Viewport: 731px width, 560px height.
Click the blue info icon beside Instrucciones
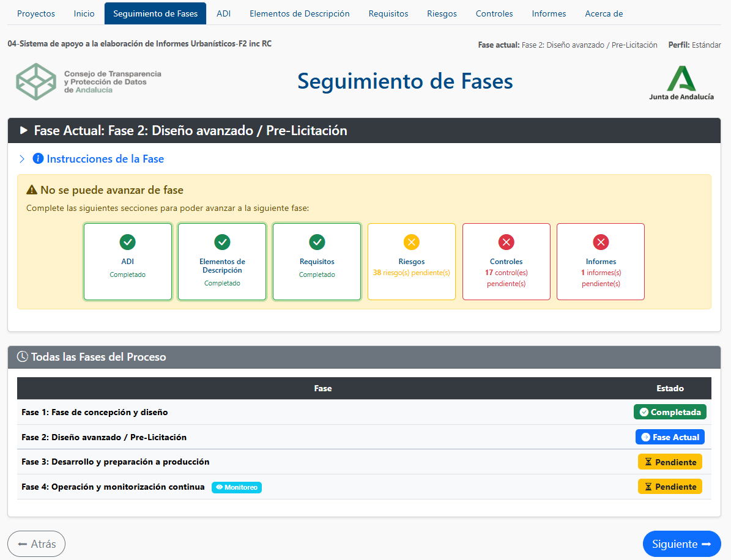point(38,159)
